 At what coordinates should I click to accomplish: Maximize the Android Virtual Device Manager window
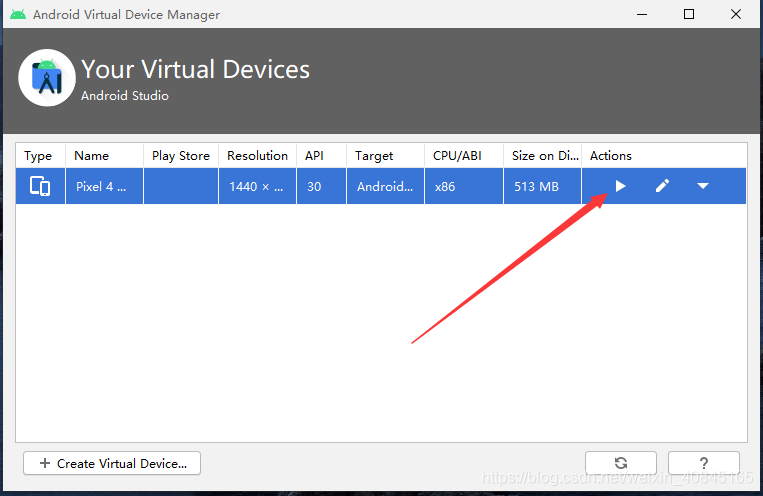coord(689,14)
